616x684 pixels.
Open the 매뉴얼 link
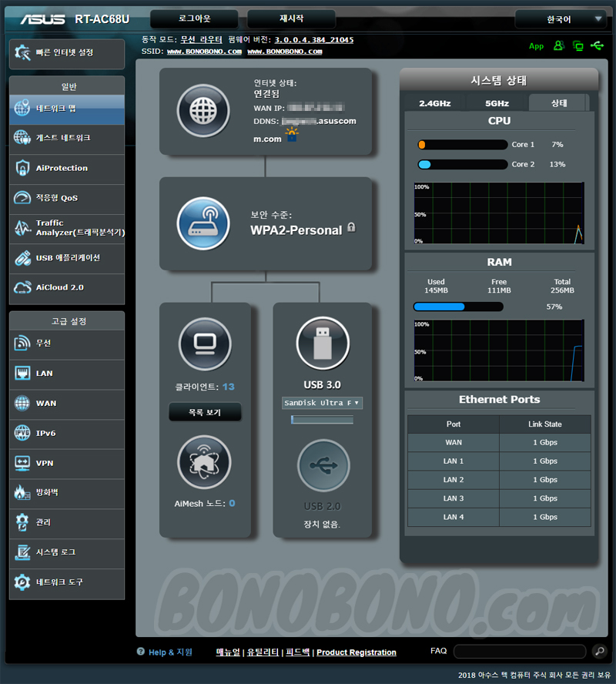[x=228, y=652]
